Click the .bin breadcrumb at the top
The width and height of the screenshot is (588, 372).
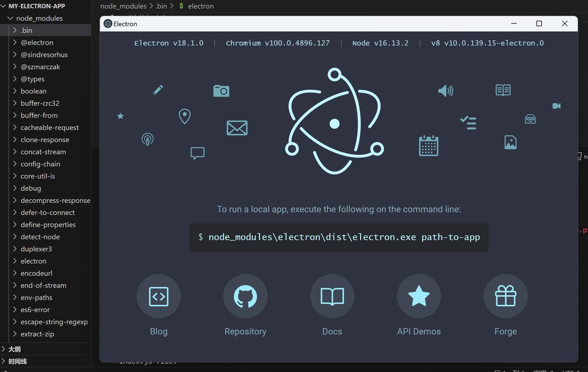pos(161,6)
